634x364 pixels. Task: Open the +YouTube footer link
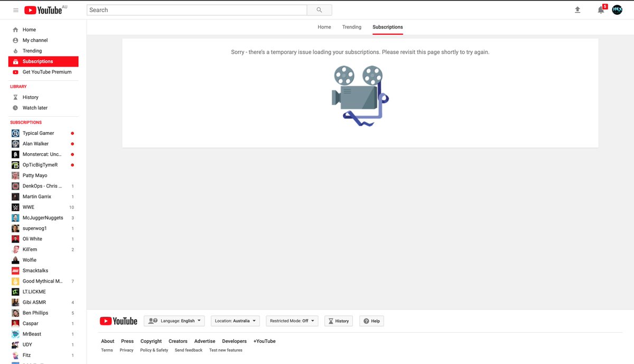pos(265,341)
